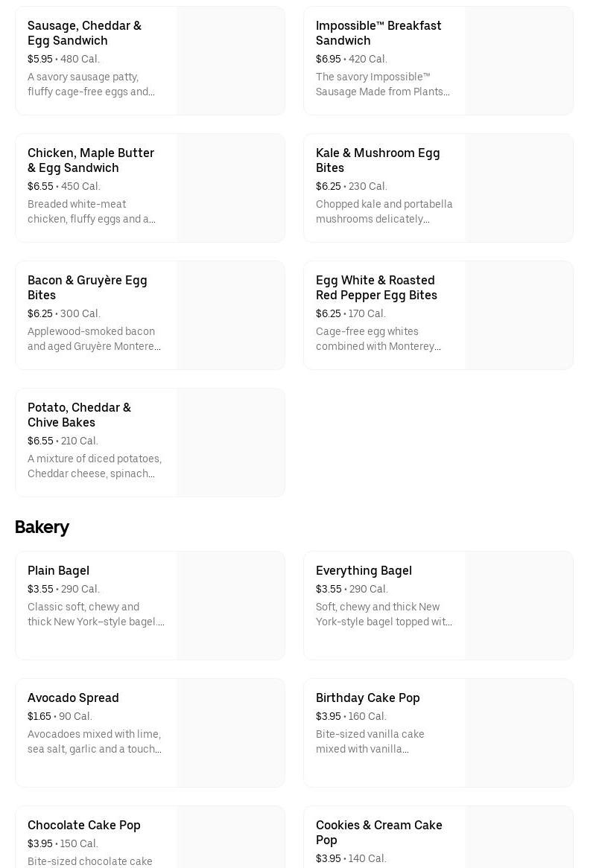Choose the Kale & Mushroom Egg Bites item
This screenshot has height=868, width=599.
coord(378,160)
